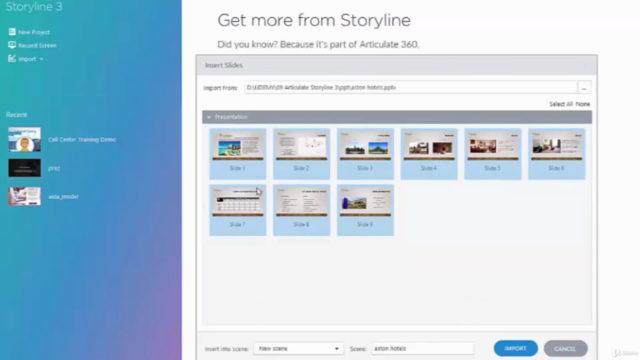Screen dimensions: 640x360
Task: Click the New Project icon
Action: pyautogui.click(x=12, y=32)
